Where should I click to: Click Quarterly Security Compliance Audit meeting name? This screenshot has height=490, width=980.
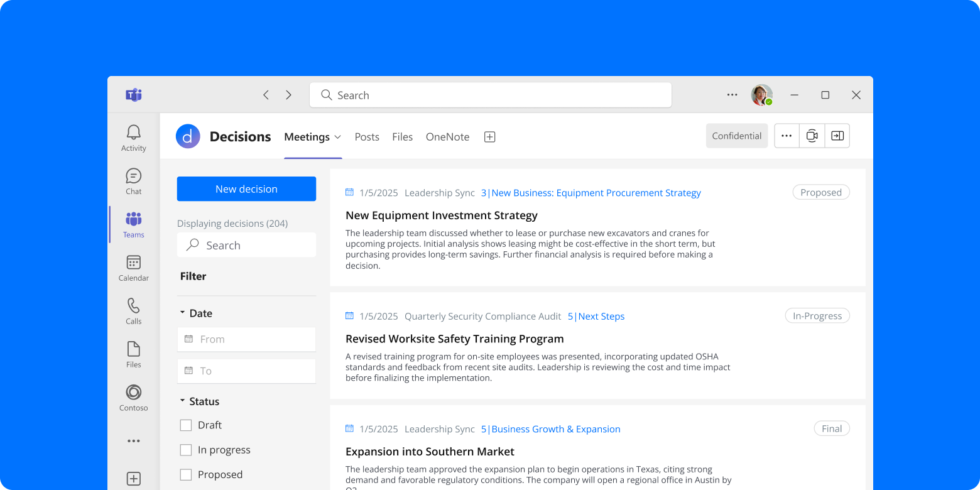[483, 317]
